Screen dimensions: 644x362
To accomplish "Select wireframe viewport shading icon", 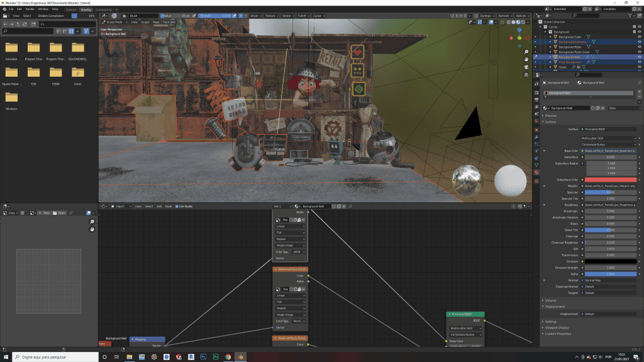I will (x=508, y=22).
